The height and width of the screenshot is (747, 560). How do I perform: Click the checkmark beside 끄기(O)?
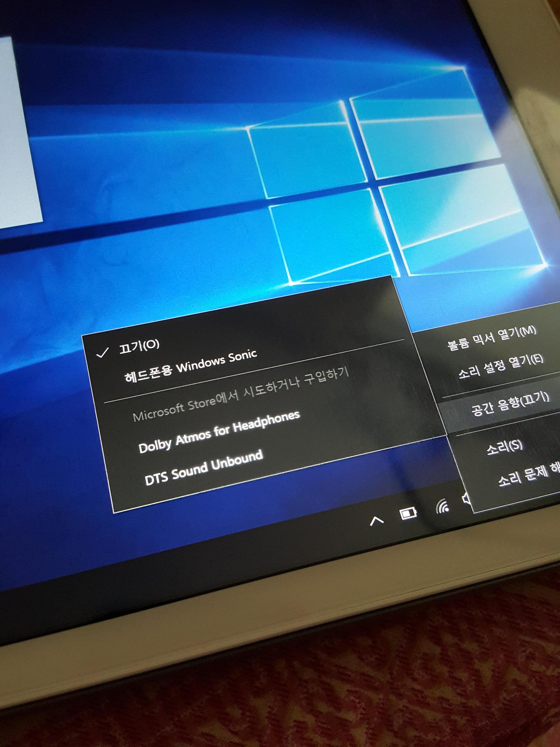102,352
